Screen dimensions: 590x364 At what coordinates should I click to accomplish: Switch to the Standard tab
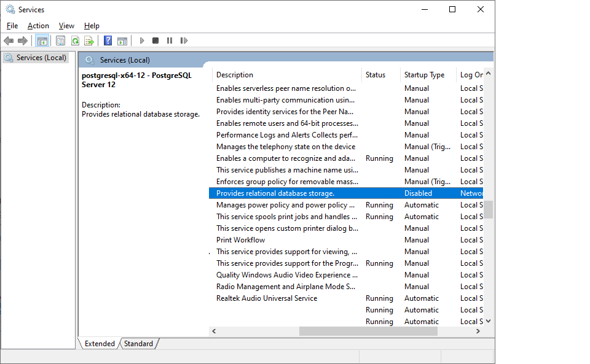(138, 344)
